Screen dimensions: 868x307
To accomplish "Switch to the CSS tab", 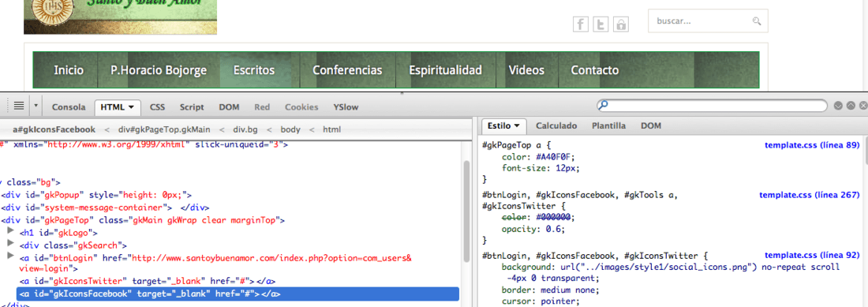I will [158, 107].
